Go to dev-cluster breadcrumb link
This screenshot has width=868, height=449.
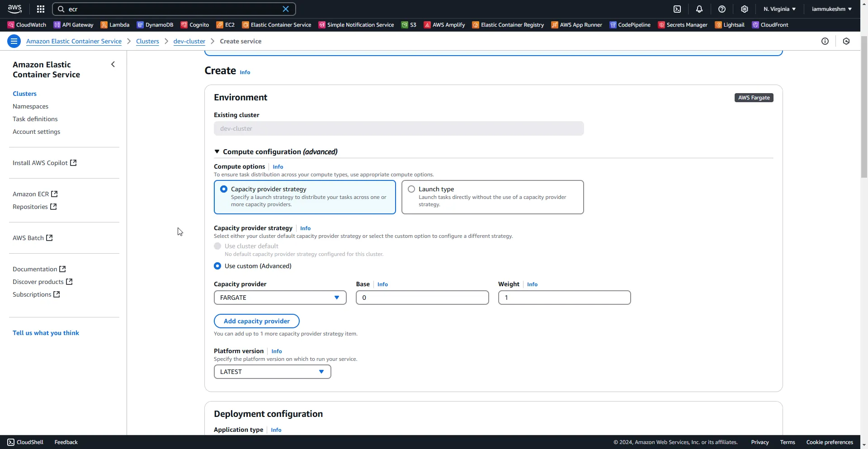pos(189,41)
